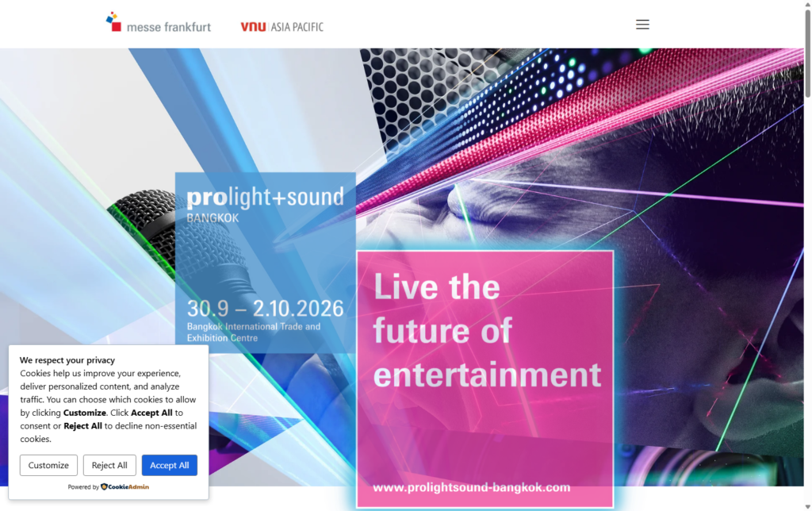Click the 'Powered by' label
The image size is (812, 511).
82,487
